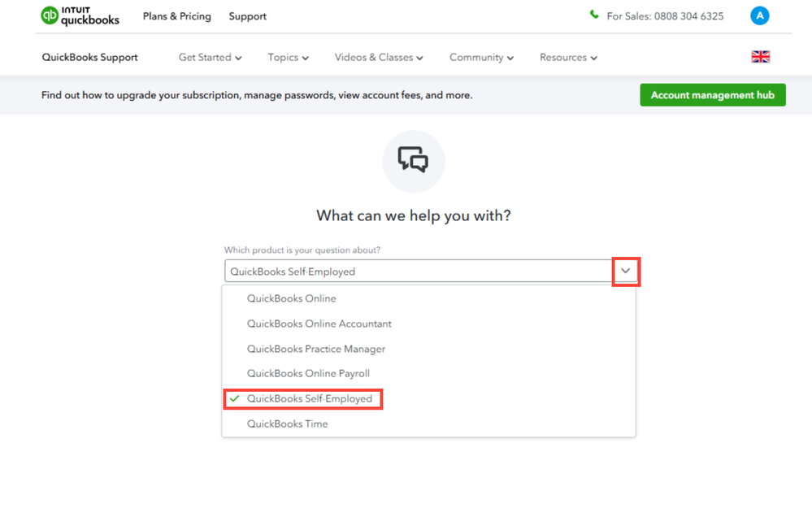This screenshot has width=812, height=517.
Task: Expand the Get Started menu
Action: (x=210, y=58)
